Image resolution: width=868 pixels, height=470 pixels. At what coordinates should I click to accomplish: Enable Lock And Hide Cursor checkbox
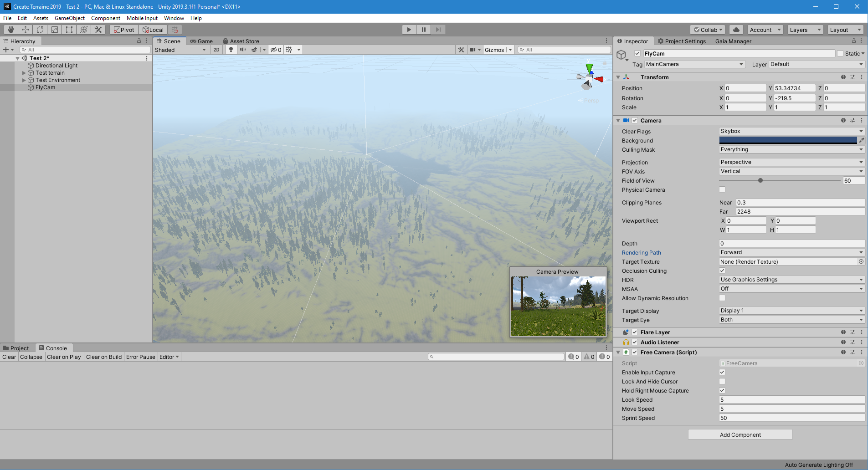[722, 381]
